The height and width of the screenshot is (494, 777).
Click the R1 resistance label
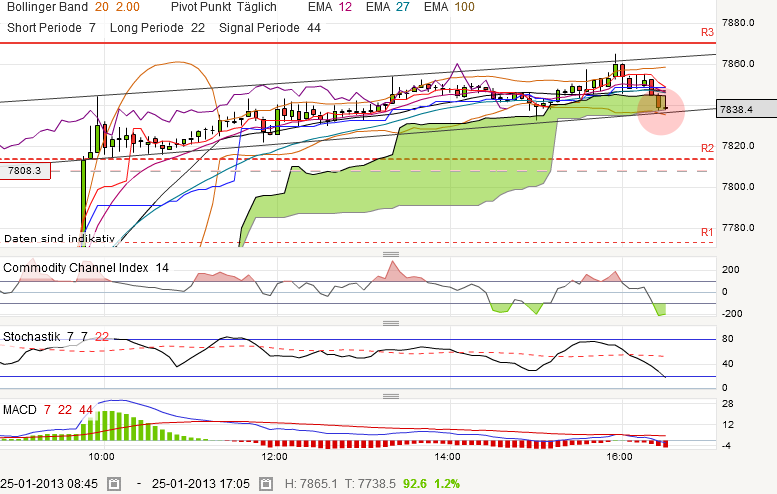coord(707,232)
